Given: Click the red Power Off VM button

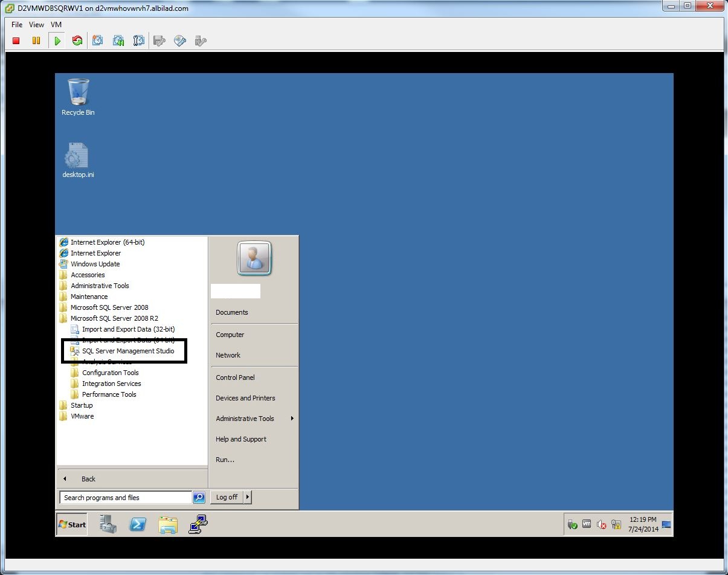Looking at the screenshot, I should [x=16, y=41].
